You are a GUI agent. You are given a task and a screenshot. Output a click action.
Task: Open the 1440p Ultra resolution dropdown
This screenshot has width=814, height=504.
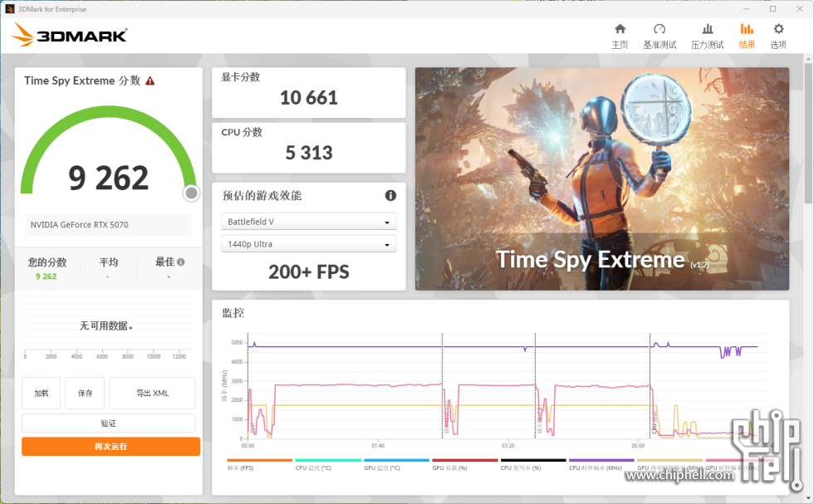pyautogui.click(x=308, y=244)
